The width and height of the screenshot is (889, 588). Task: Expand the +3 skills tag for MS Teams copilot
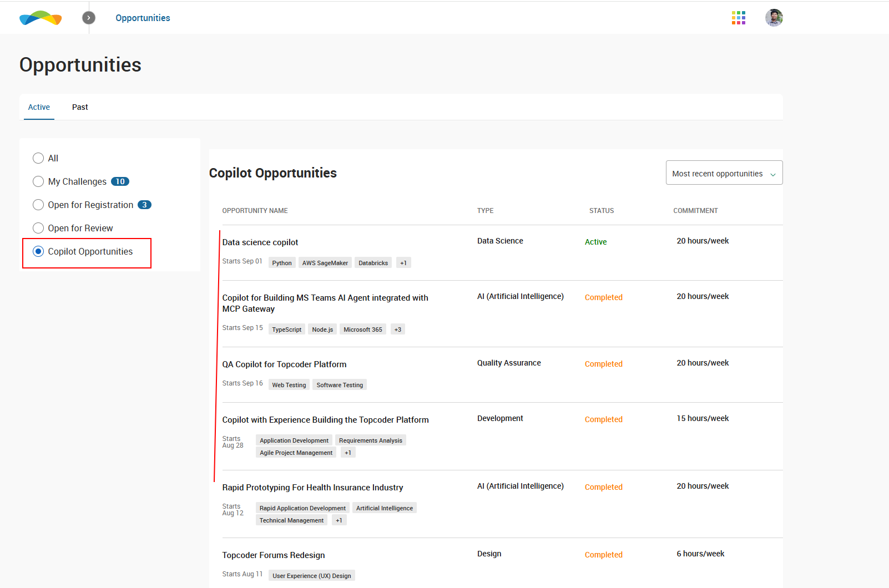point(397,330)
